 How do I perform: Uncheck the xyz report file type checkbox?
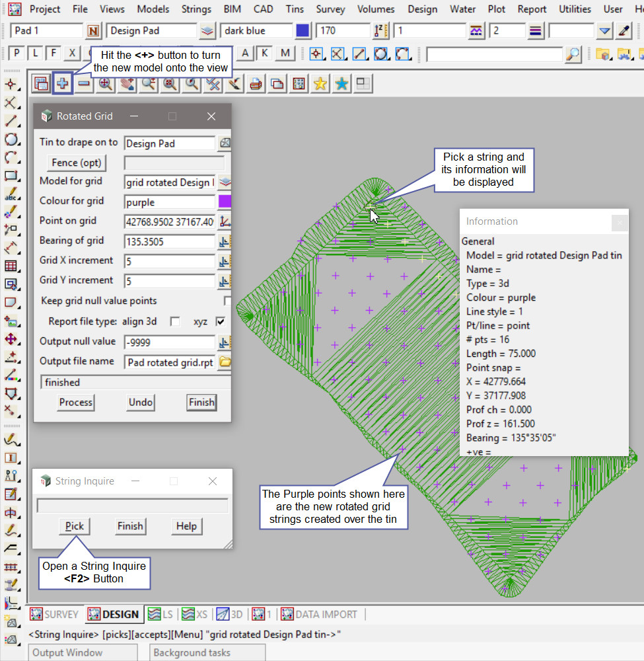tap(221, 322)
